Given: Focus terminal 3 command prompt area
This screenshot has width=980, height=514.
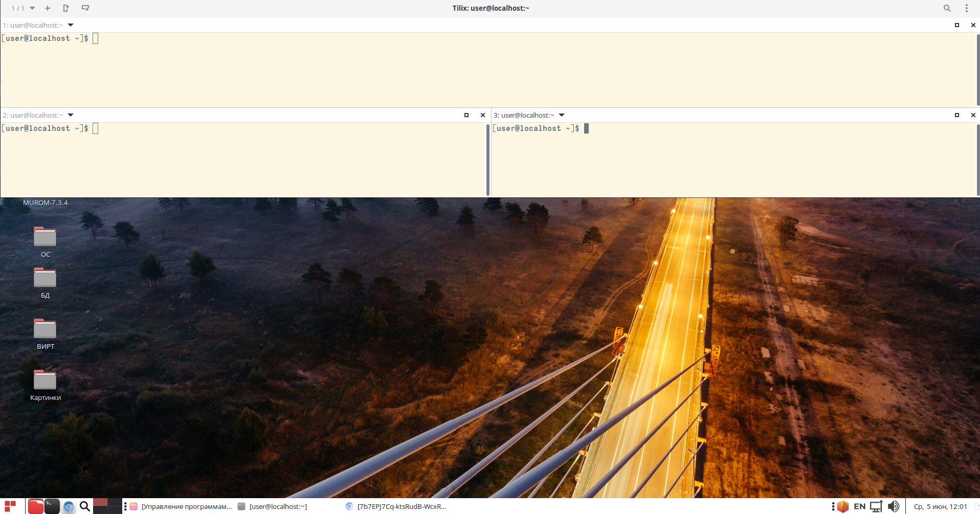Looking at the screenshot, I should pos(733,160).
